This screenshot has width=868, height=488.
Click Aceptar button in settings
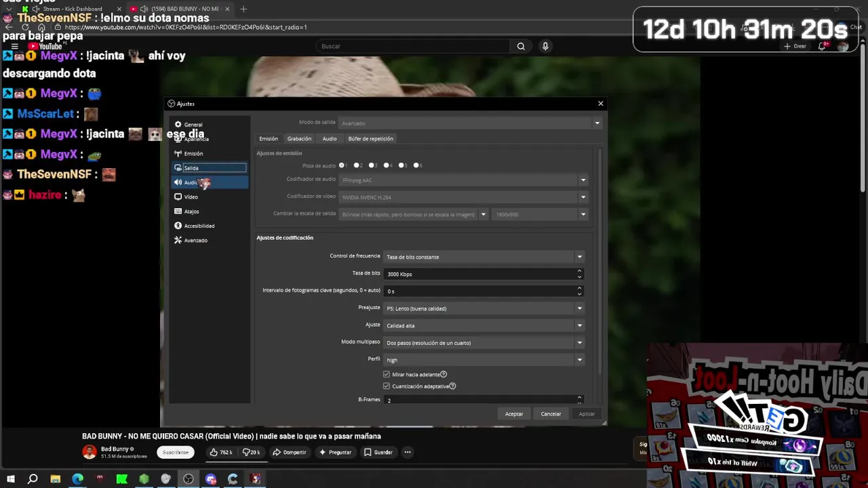514,413
